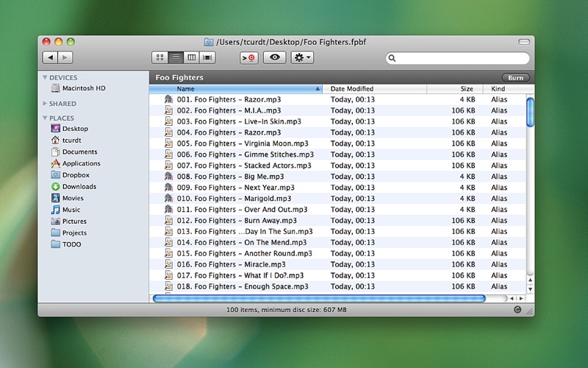The image size is (588, 368).
Task: Open Applications in the sidebar
Action: tap(76, 163)
